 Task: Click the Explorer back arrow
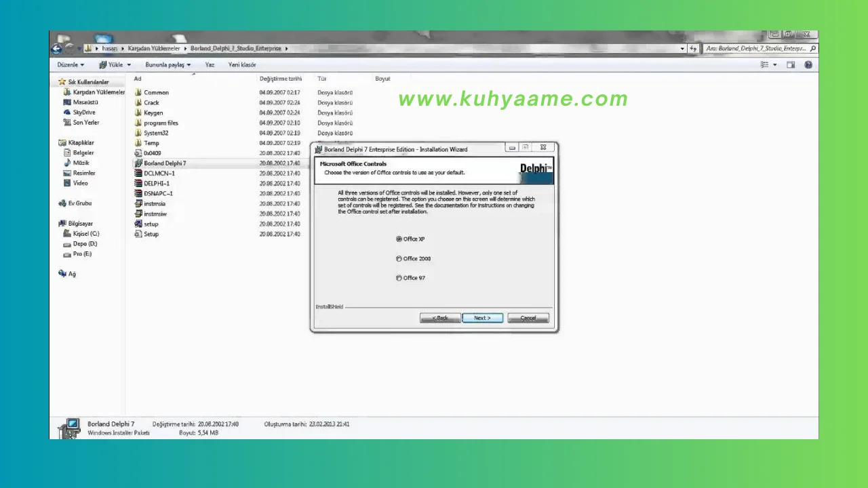[x=57, y=49]
